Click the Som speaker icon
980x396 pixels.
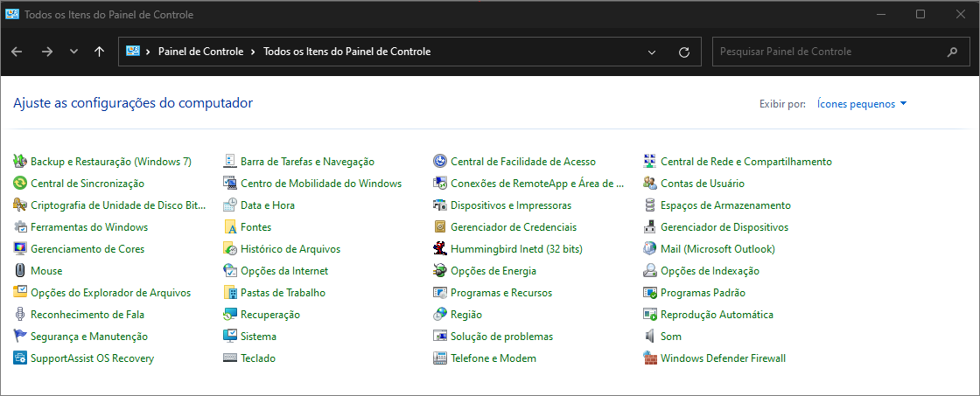tap(650, 337)
